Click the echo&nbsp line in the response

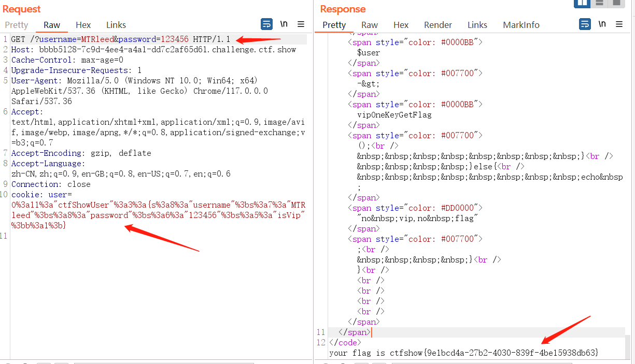(x=490, y=177)
